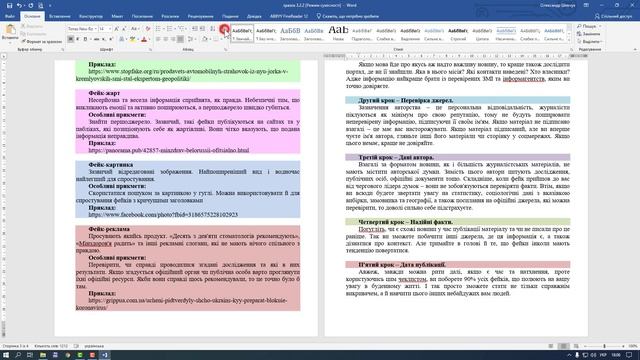This screenshot has height=360, width=640.
Task: Click the Paste clipboard icon
Action: (10, 29)
